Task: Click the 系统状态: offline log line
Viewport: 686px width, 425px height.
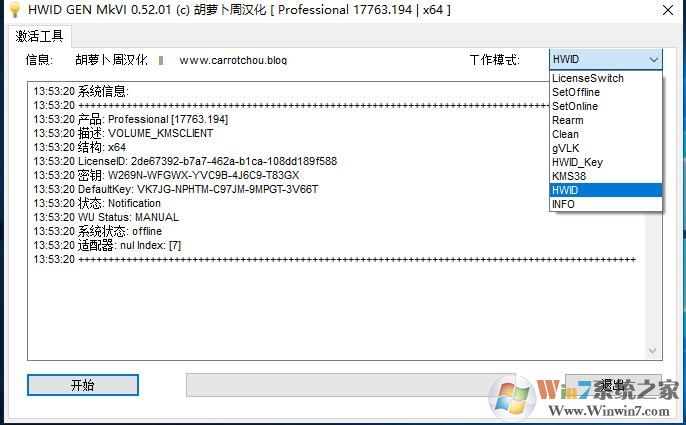Action: 98,231
